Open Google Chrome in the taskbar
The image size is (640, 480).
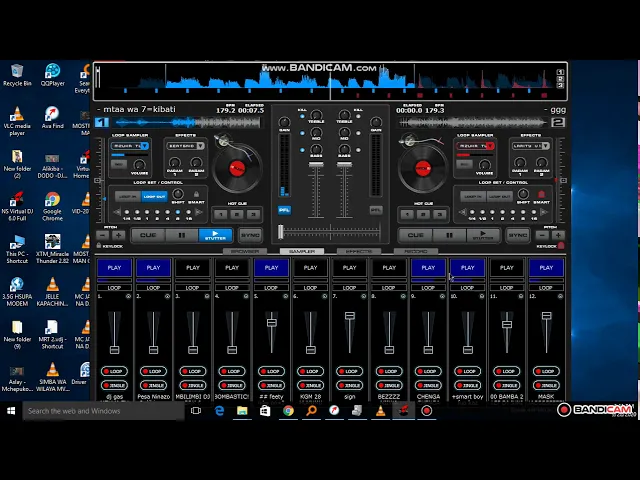[x=288, y=411]
